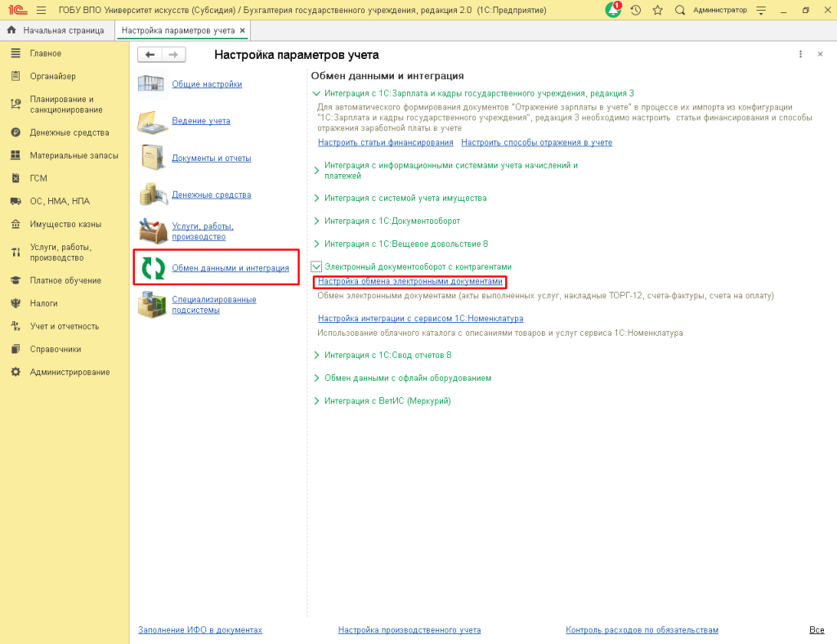Open the search magnifier icon
This screenshot has width=837, height=644.
679,10
